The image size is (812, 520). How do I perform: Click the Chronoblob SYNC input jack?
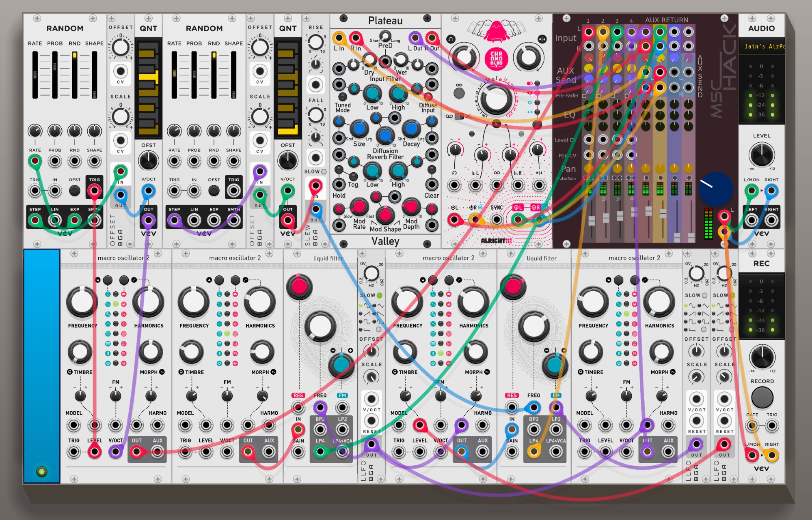(496, 219)
